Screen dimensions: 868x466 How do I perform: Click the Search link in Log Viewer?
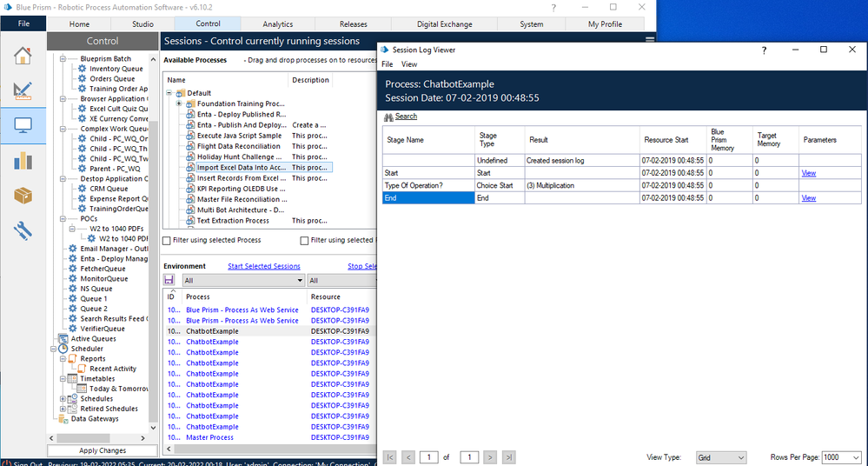[x=406, y=116]
